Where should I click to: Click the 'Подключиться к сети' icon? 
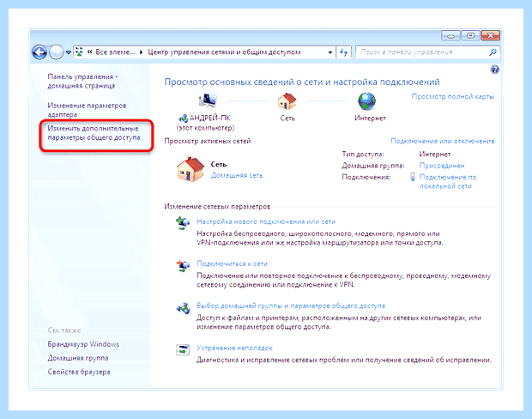[183, 265]
